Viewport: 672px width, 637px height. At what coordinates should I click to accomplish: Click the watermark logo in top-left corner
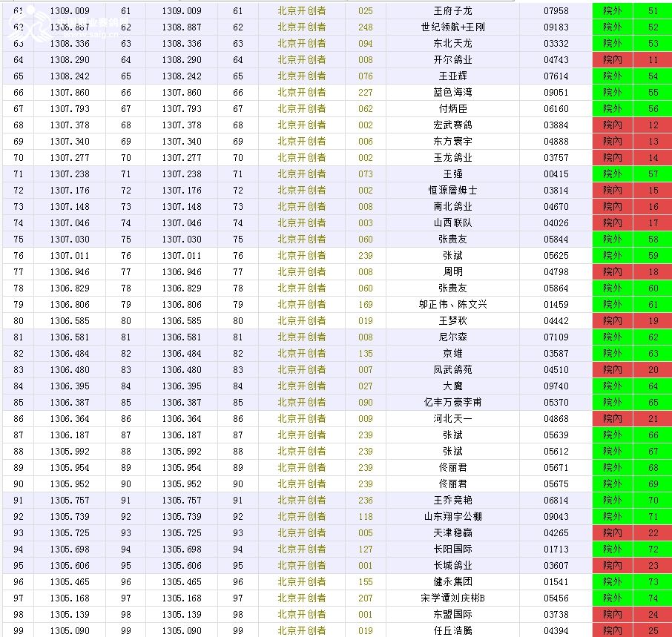coord(15,26)
